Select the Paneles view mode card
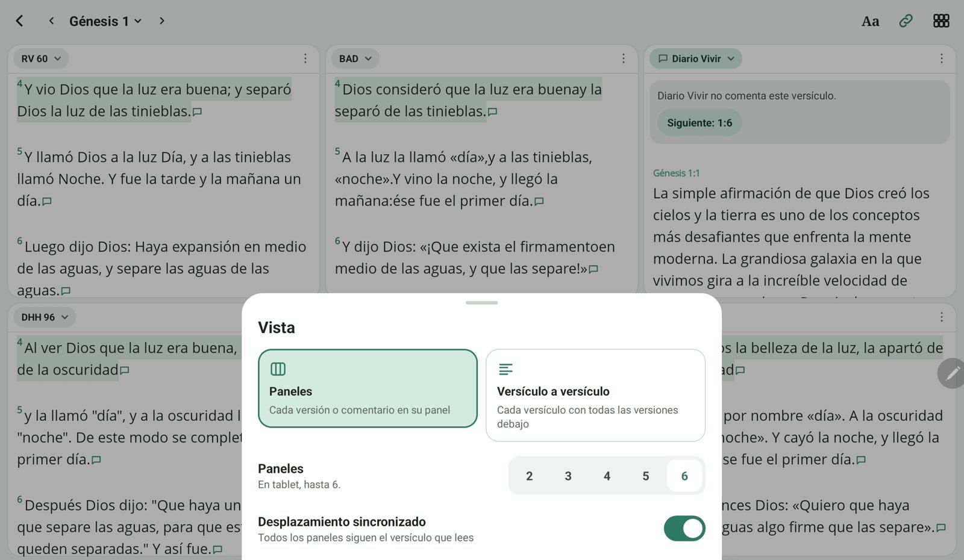The width and height of the screenshot is (964, 560). (x=368, y=388)
